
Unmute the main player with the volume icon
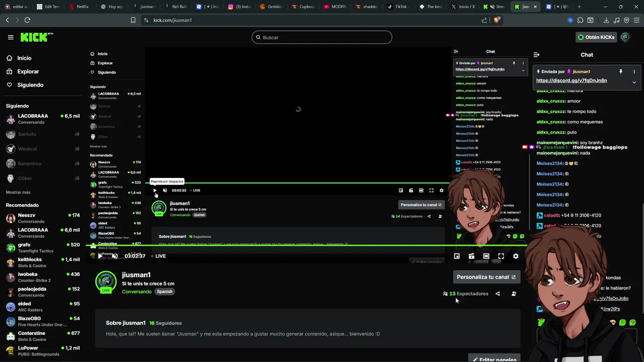click(x=115, y=256)
